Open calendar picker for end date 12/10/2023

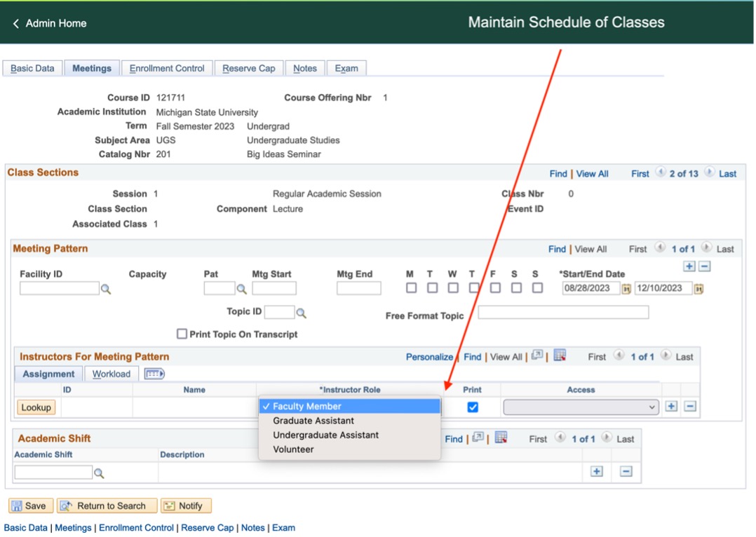click(x=698, y=290)
